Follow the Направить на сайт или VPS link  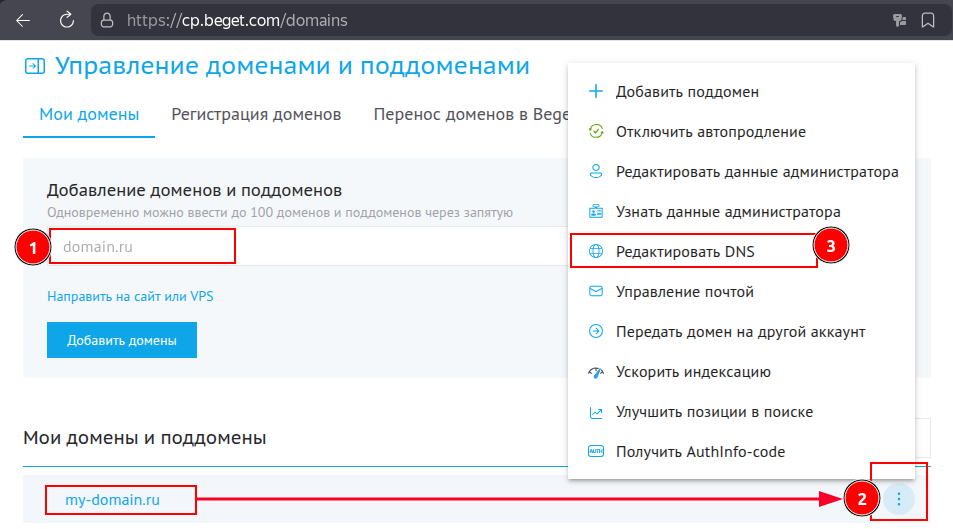tap(130, 296)
